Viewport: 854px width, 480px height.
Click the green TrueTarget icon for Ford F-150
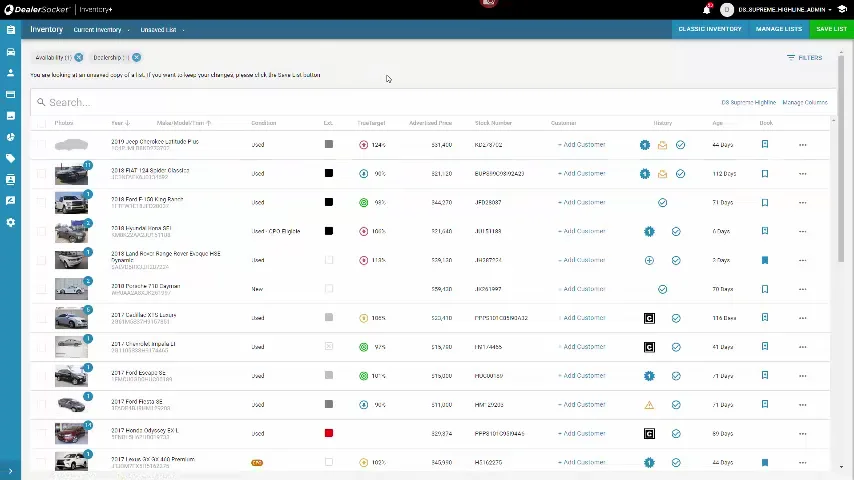(x=363, y=203)
